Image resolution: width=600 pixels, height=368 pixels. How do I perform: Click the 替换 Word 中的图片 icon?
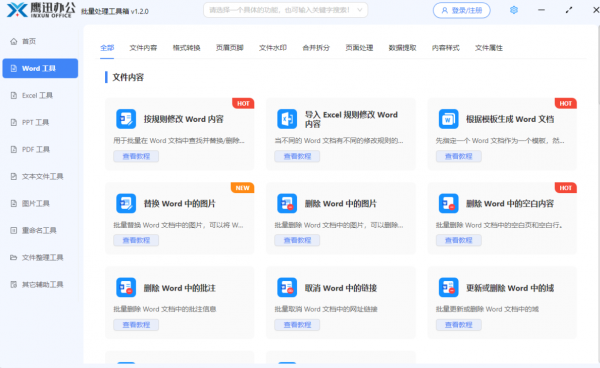click(x=126, y=203)
